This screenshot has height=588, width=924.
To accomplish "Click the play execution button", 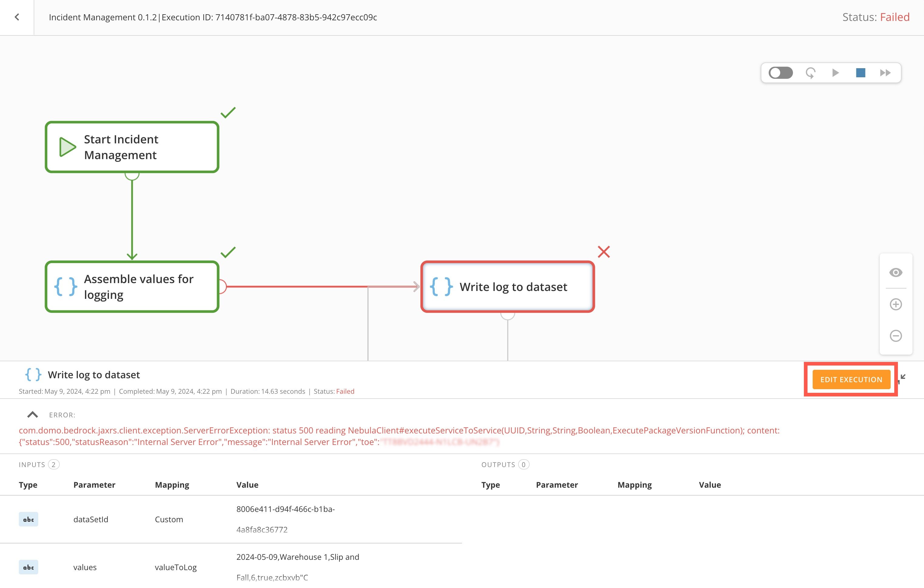I will point(835,73).
